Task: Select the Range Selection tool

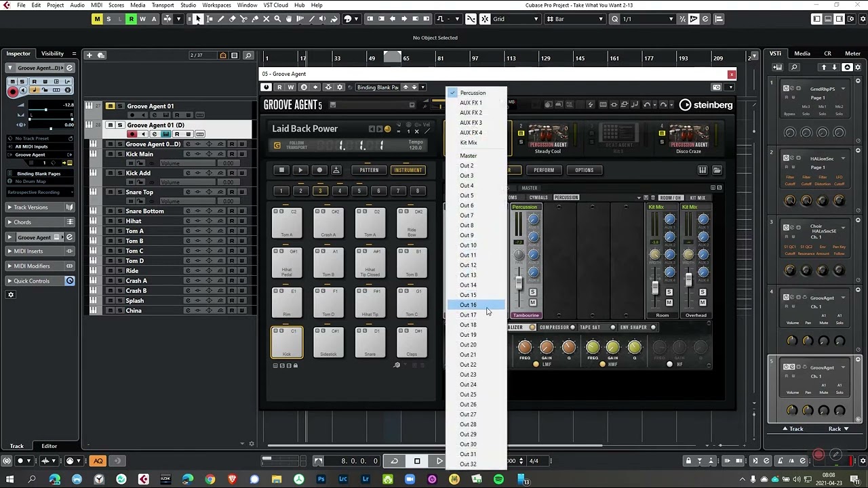Action: click(x=210, y=19)
